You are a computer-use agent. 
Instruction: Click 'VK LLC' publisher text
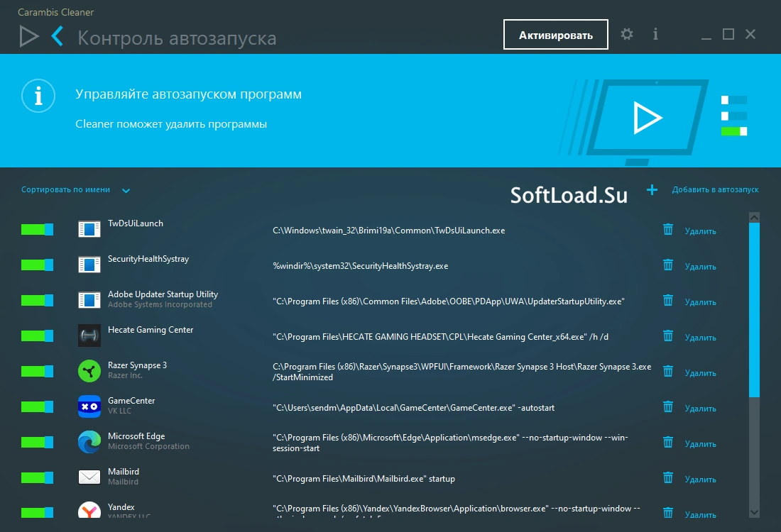tap(119, 411)
